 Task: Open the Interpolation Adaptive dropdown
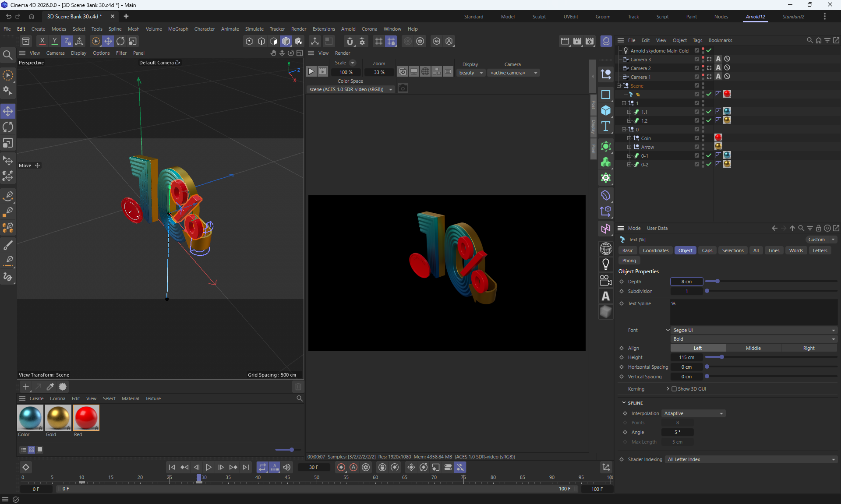tap(693, 413)
